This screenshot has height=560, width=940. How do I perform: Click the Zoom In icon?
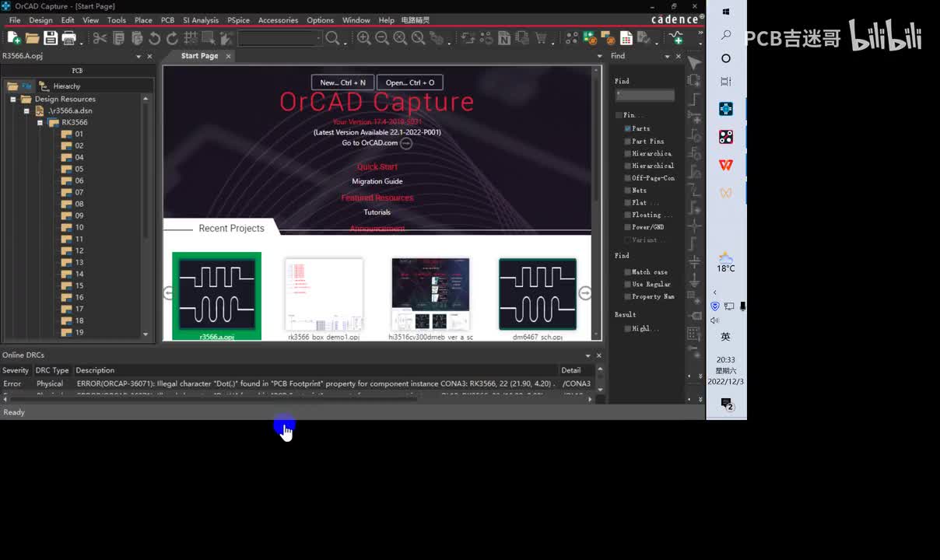click(x=363, y=37)
